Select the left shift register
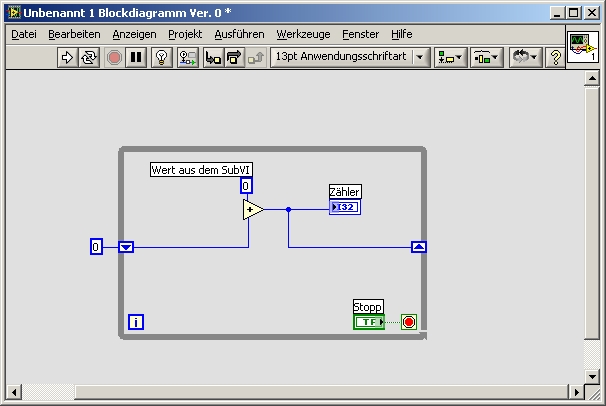The width and height of the screenshot is (606, 406). (126, 247)
